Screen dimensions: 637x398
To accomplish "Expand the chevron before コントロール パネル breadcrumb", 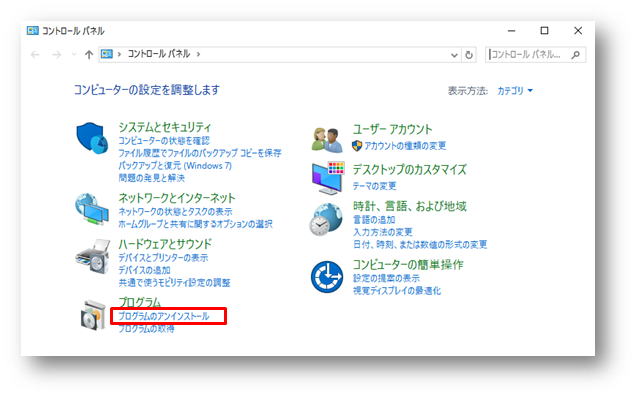I will click(119, 54).
